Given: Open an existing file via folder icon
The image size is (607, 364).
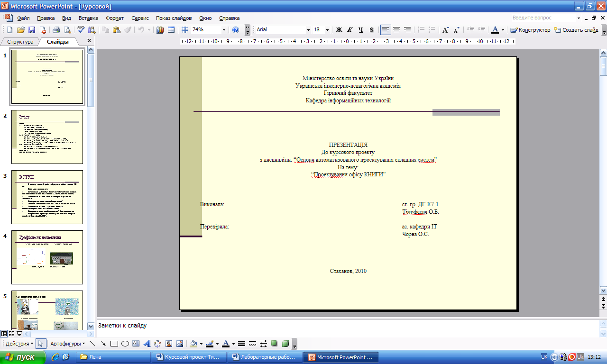Looking at the screenshot, I should (20, 30).
